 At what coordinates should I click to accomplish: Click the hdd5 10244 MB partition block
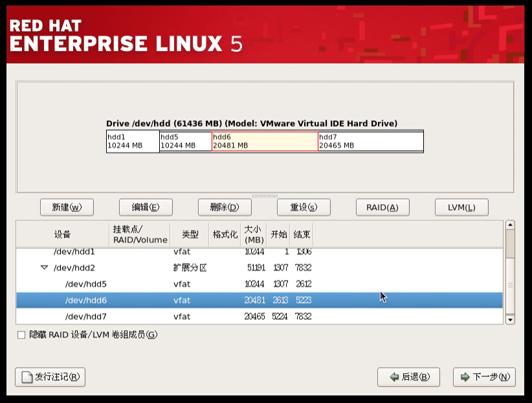coord(186,141)
